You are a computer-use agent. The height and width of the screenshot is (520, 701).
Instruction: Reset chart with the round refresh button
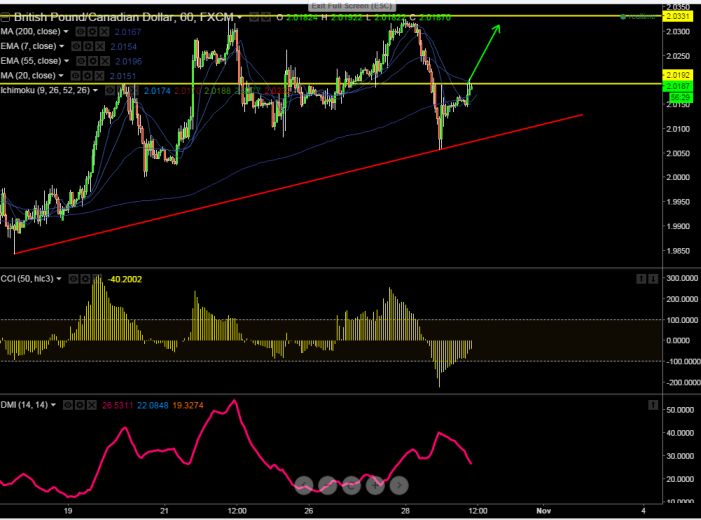(x=351, y=485)
